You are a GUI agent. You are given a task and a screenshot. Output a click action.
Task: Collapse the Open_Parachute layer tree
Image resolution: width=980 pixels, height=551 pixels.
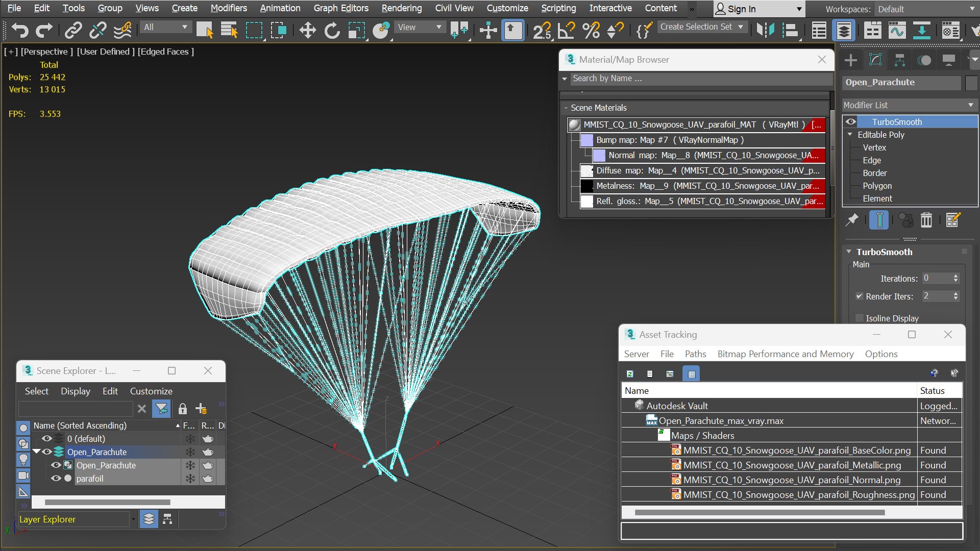[x=36, y=452]
